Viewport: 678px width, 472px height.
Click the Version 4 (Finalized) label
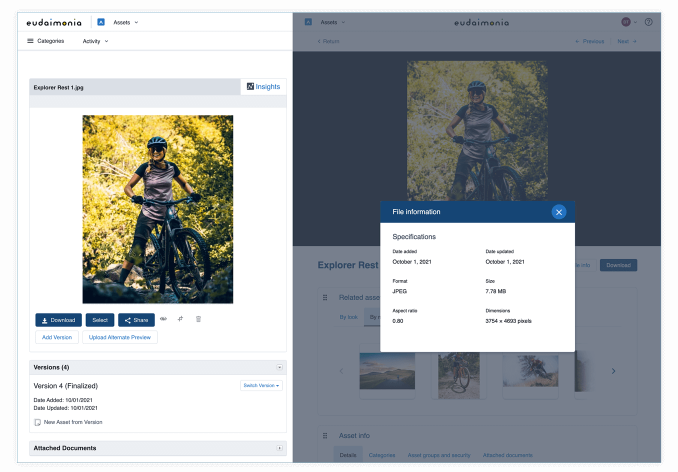[66, 386]
